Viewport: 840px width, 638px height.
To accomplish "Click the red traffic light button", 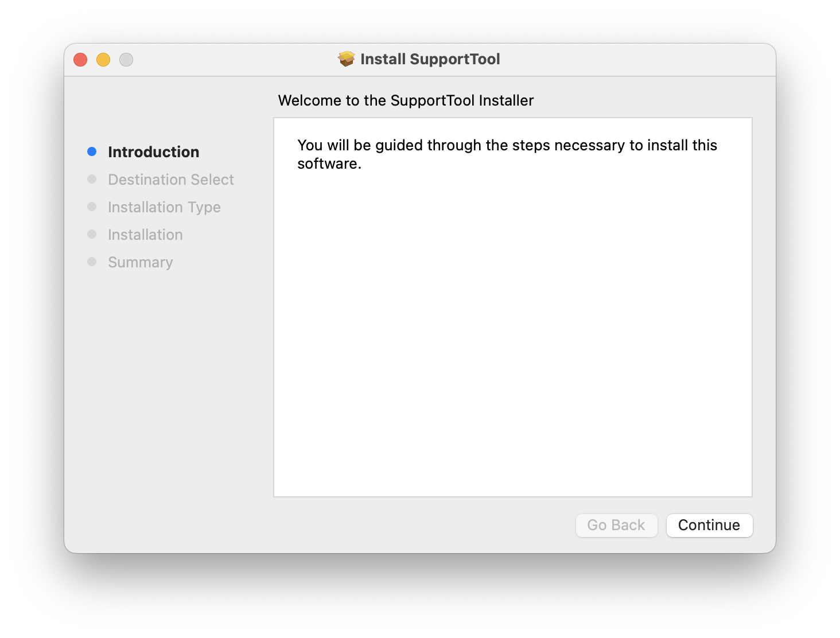I will [x=80, y=59].
